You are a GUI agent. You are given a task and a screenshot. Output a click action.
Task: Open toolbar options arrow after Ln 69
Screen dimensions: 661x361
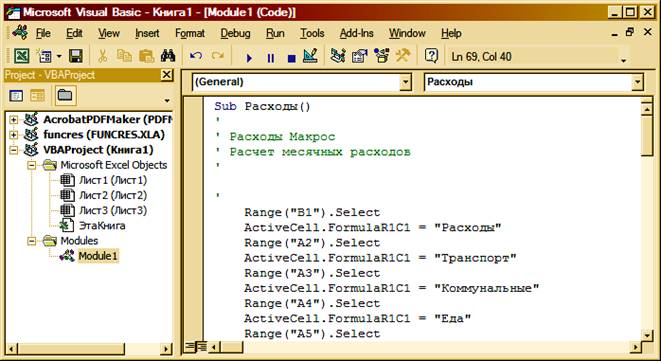coord(623,60)
